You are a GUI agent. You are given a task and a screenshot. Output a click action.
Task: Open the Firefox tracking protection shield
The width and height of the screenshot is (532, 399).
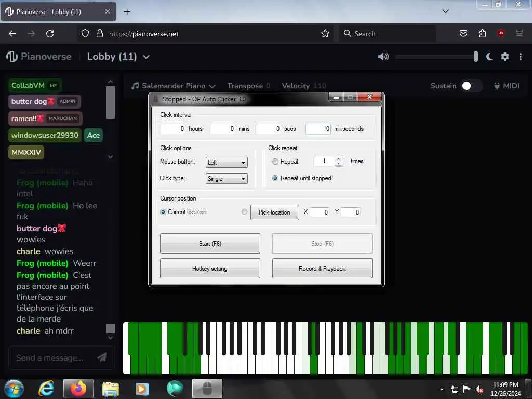click(85, 34)
